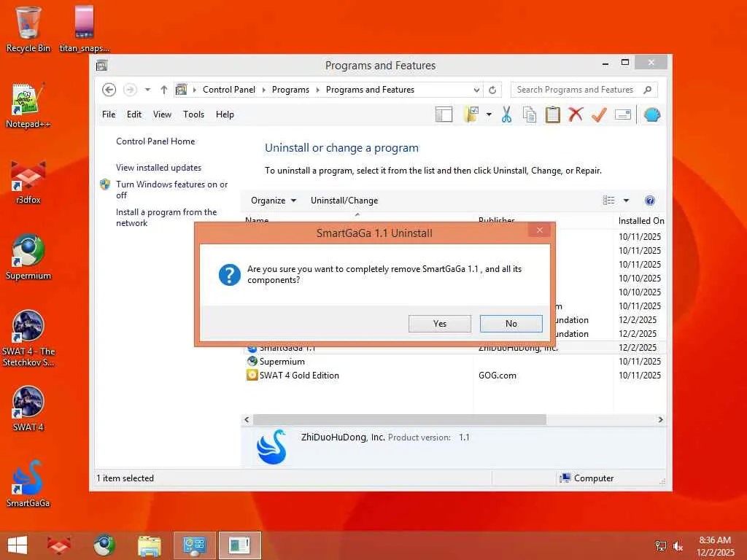Cancel the uninstall by choosing No
Screen dimensions: 747x560
511,324
